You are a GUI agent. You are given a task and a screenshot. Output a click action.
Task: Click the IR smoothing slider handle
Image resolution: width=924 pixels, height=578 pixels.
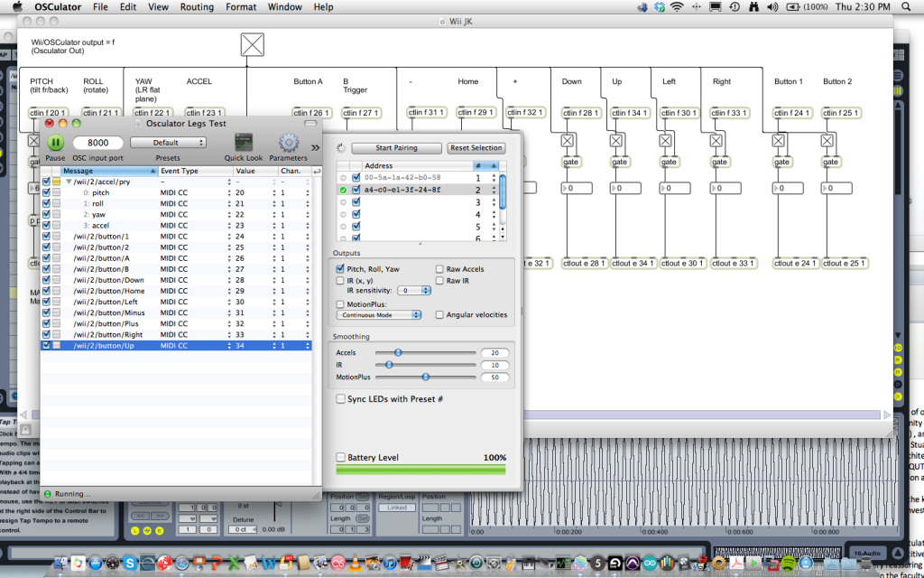point(389,365)
